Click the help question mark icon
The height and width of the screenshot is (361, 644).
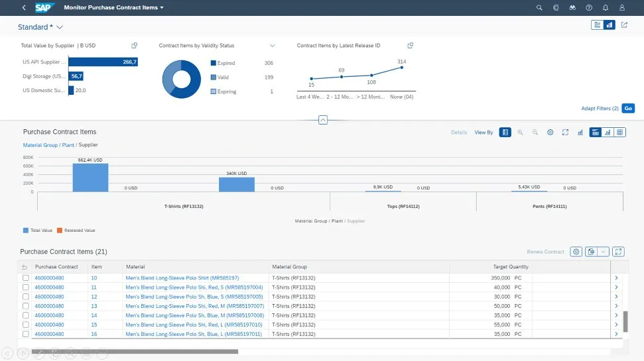tap(588, 8)
